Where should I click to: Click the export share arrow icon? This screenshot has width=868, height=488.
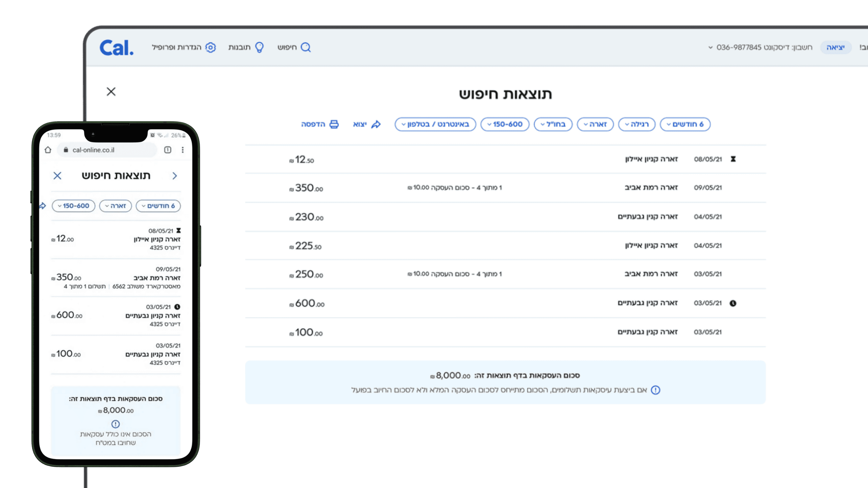[376, 124]
